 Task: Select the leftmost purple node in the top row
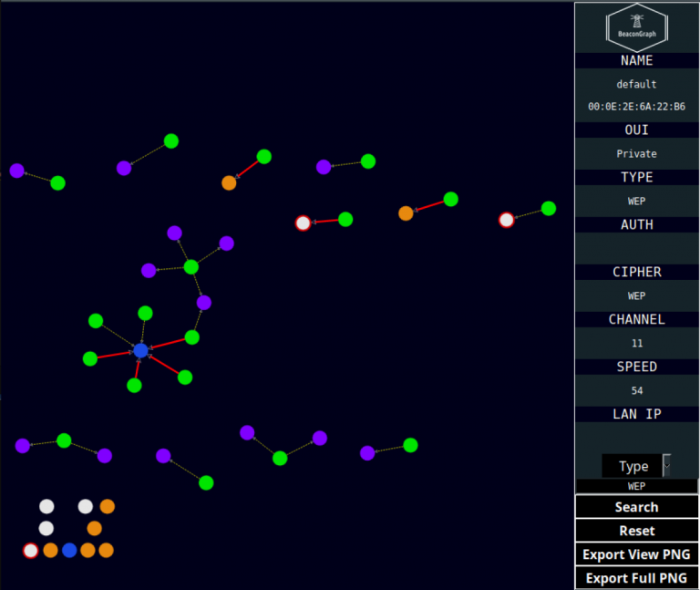[x=16, y=171]
